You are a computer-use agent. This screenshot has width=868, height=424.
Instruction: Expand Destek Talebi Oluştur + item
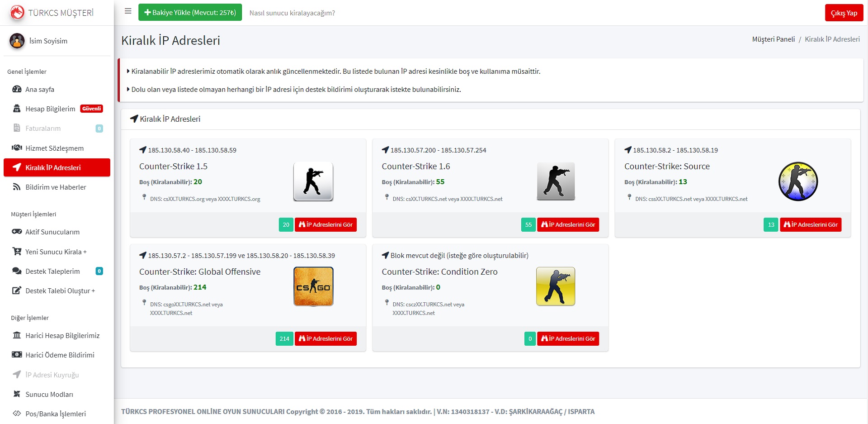[x=60, y=291]
